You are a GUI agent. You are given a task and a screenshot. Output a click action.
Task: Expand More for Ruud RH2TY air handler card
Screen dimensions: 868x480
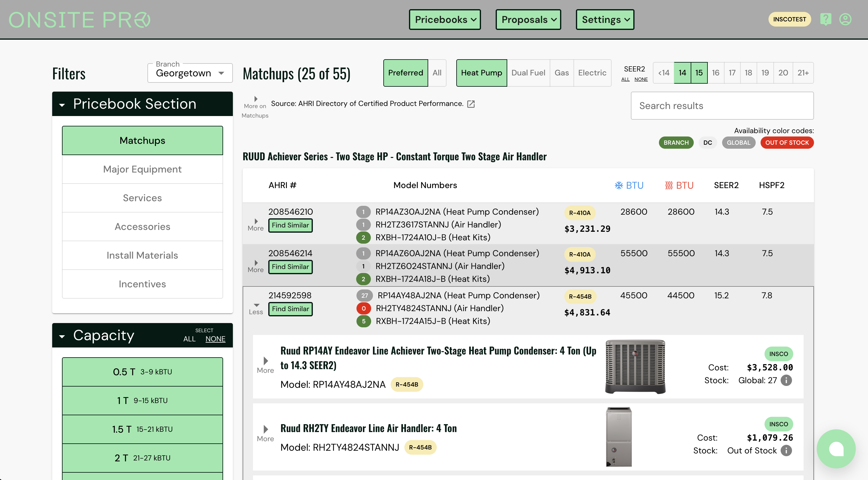click(266, 434)
